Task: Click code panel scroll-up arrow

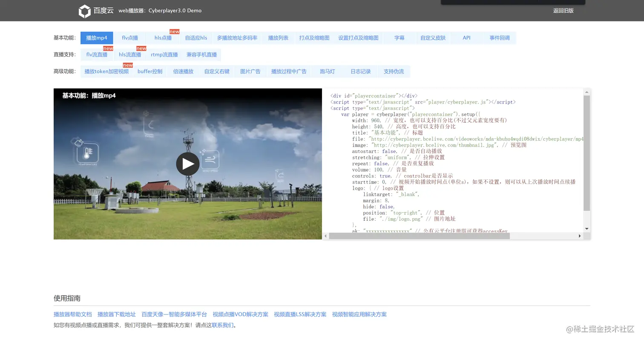Action: [587, 92]
